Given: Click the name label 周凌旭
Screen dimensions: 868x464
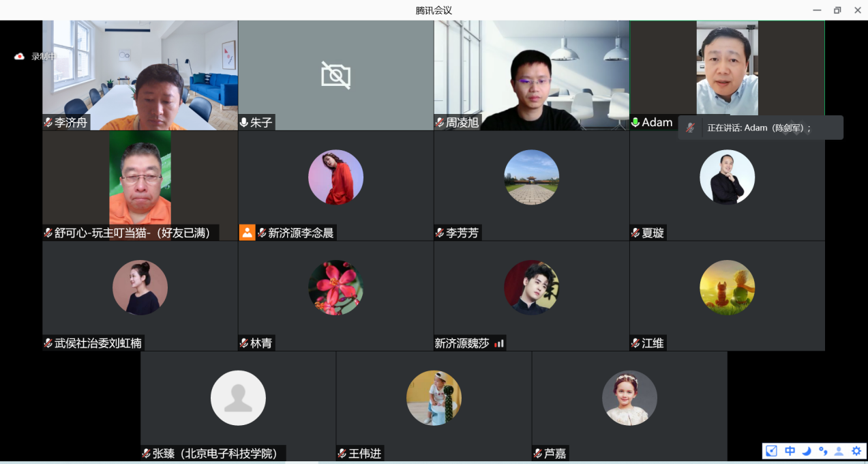Looking at the screenshot, I should 462,123.
